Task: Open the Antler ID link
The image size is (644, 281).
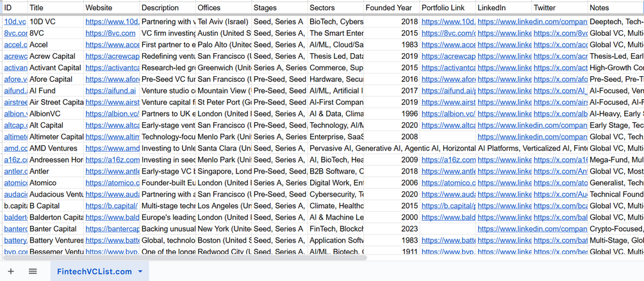Action: pos(15,171)
